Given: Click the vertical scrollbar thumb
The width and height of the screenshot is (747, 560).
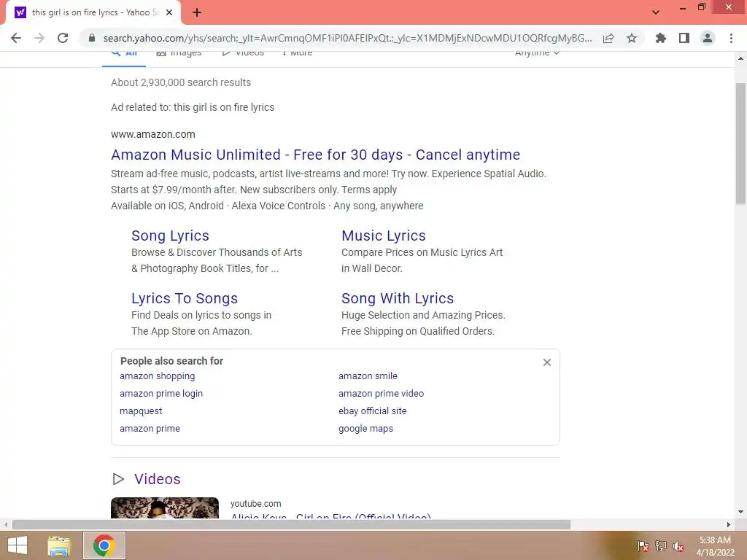Looking at the screenshot, I should pyautogui.click(x=740, y=144).
